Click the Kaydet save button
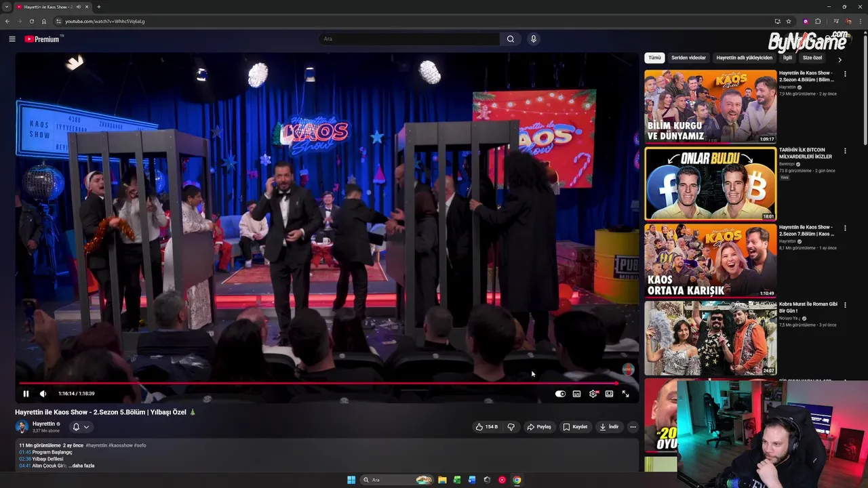 [x=575, y=427]
